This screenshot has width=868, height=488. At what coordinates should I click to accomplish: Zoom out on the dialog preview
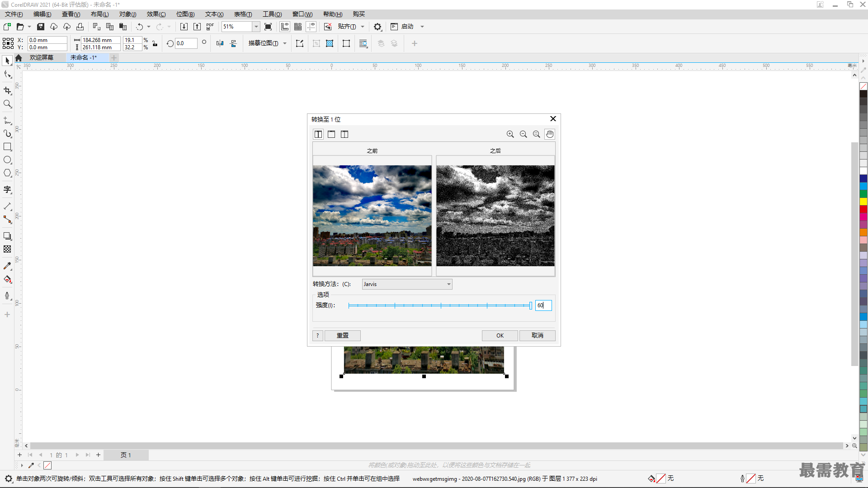point(524,134)
